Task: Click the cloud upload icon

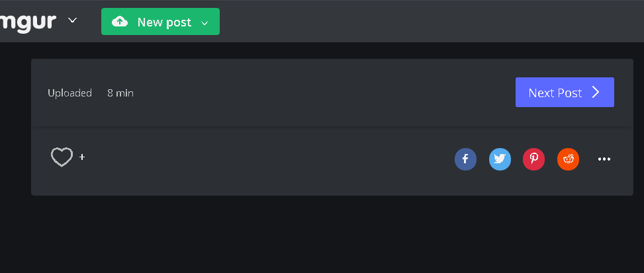Action: click(120, 22)
